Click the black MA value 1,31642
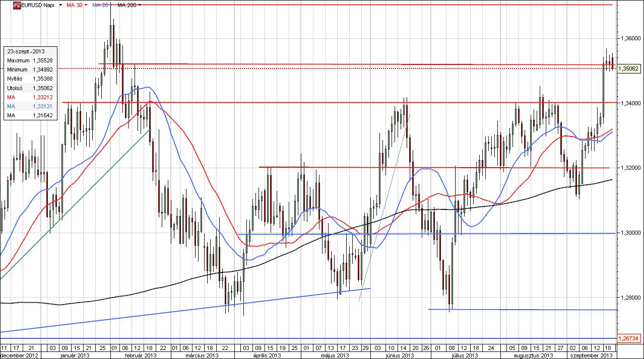Image resolution: width=644 pixels, height=359 pixels. pos(42,116)
